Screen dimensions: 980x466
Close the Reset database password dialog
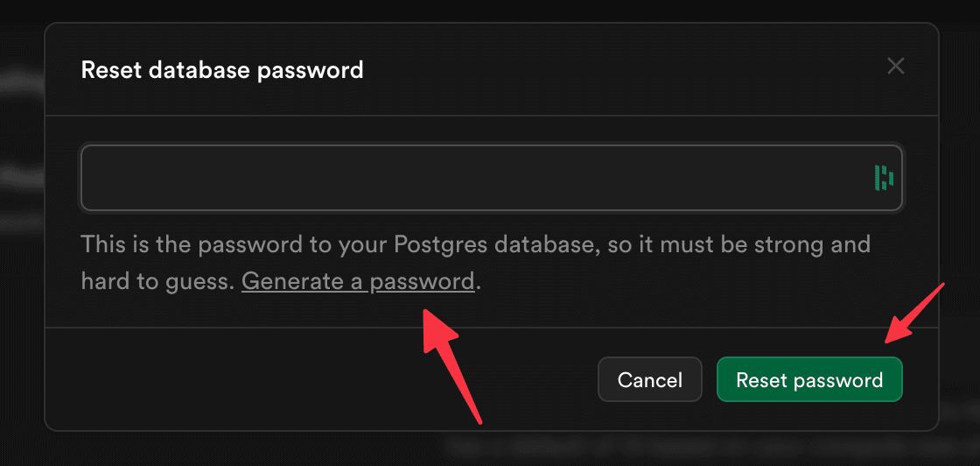pos(895,66)
